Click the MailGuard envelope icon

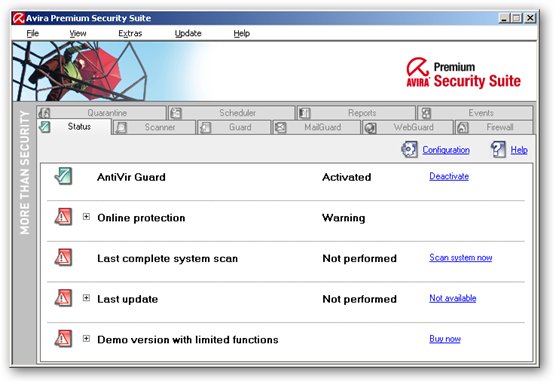(281, 128)
